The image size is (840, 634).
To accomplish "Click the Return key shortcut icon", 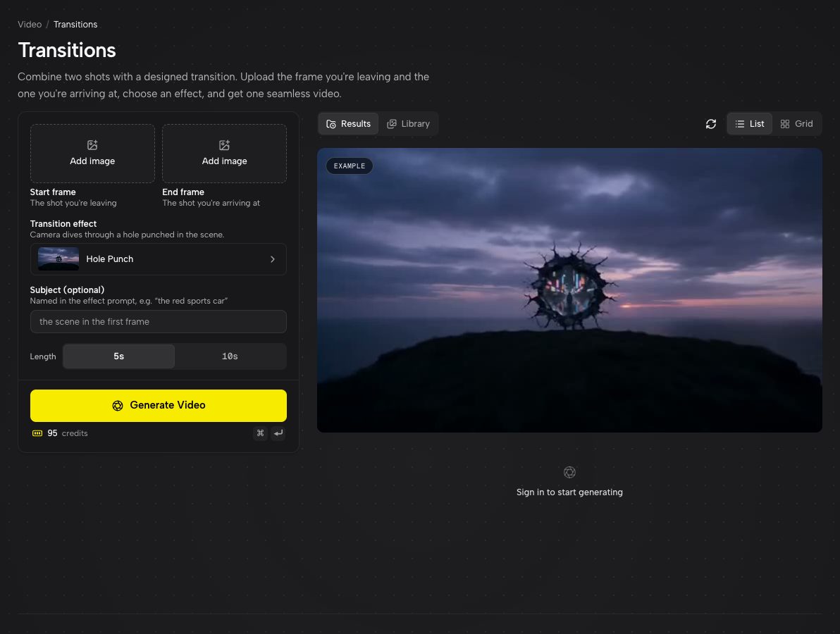I will coord(278,433).
